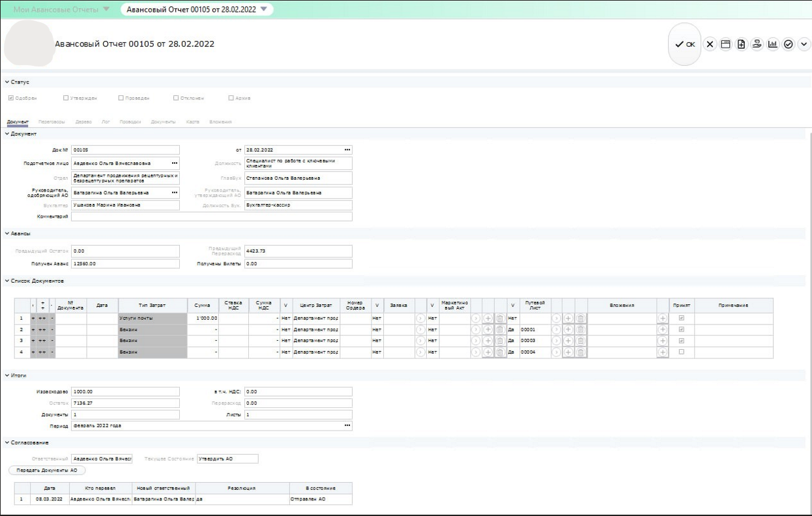This screenshot has height=516, width=812.
Task: Click the circled checkmark approve icon
Action: pos(788,44)
